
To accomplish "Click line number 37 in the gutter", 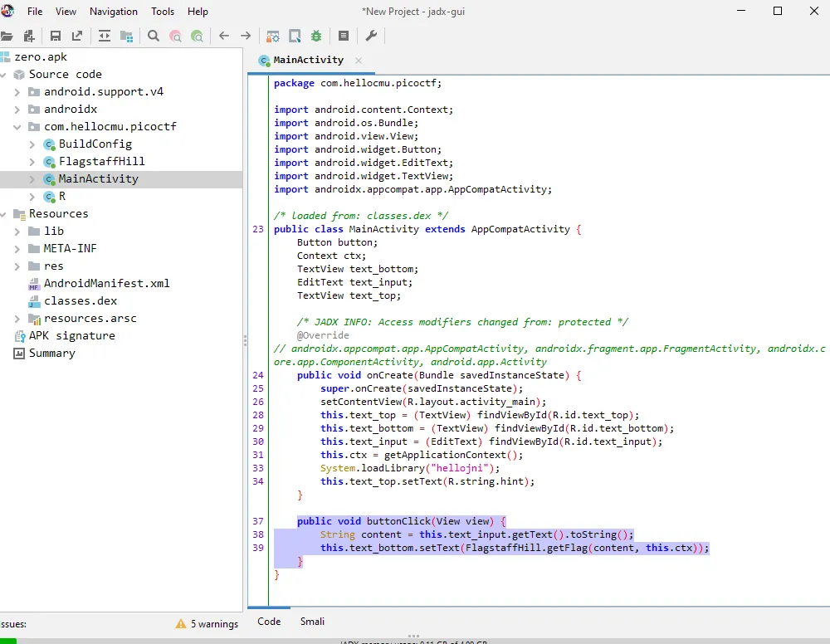I will (x=258, y=521).
